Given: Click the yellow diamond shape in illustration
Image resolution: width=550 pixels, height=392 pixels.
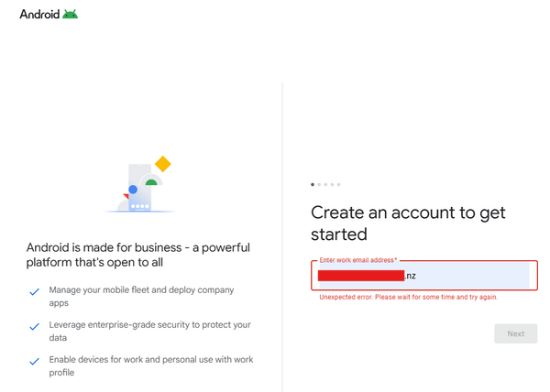Looking at the screenshot, I should 163,164.
